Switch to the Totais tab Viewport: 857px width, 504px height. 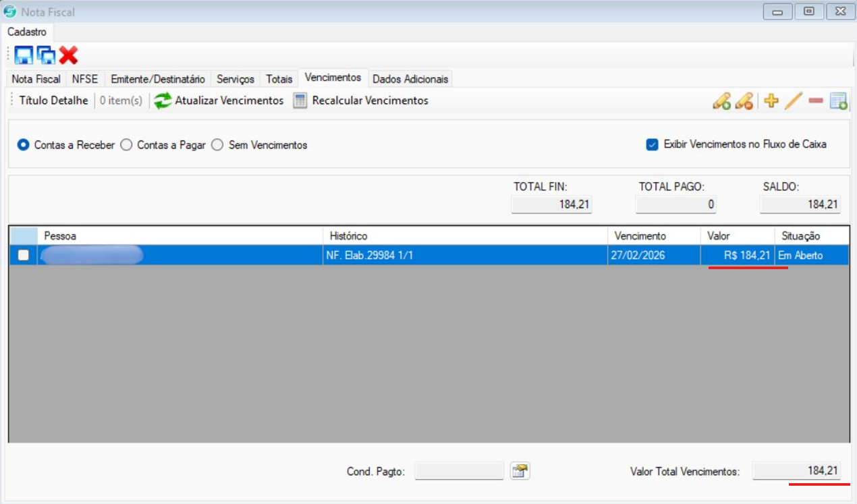pos(279,79)
